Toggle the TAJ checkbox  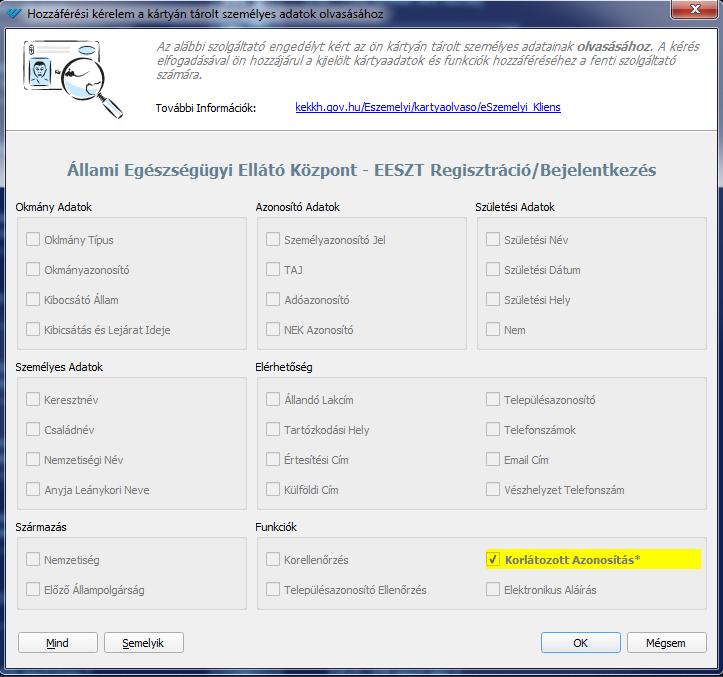point(273,269)
